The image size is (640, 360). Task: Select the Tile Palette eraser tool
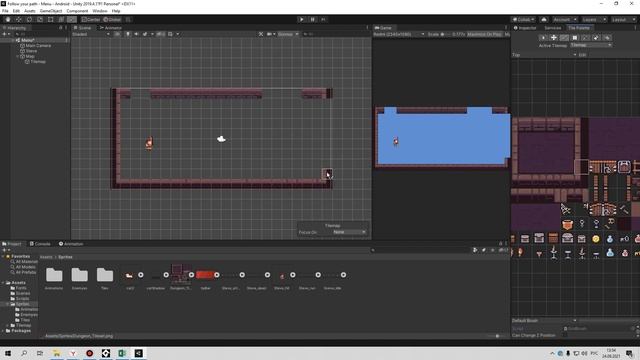pyautogui.click(x=596, y=38)
